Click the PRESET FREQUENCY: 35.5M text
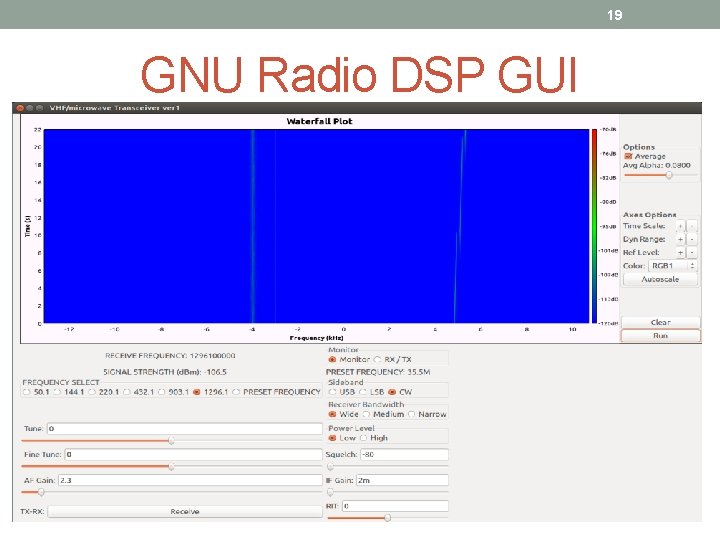 coord(378,372)
